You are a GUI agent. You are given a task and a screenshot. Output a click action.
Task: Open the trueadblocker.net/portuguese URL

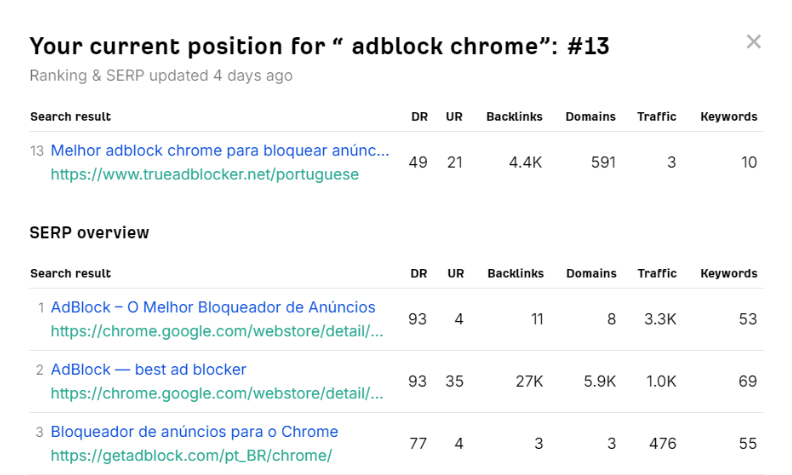click(x=204, y=174)
